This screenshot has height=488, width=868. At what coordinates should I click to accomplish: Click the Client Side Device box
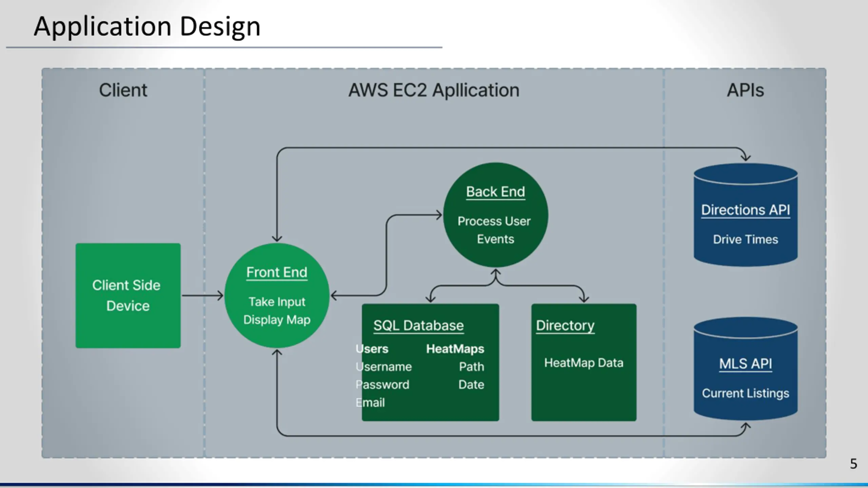pyautogui.click(x=128, y=296)
